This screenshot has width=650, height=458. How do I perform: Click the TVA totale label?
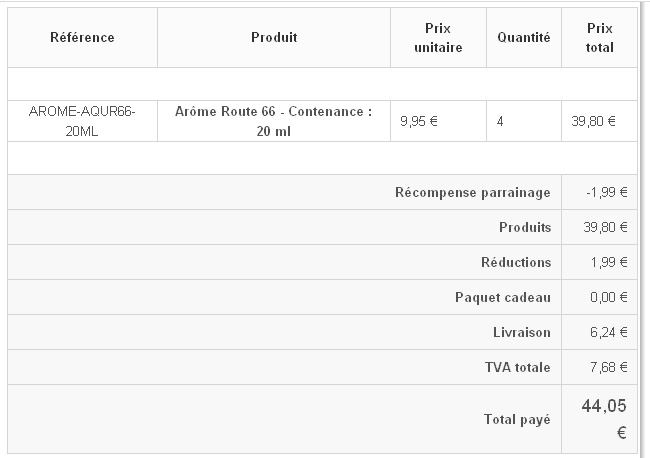click(x=517, y=367)
